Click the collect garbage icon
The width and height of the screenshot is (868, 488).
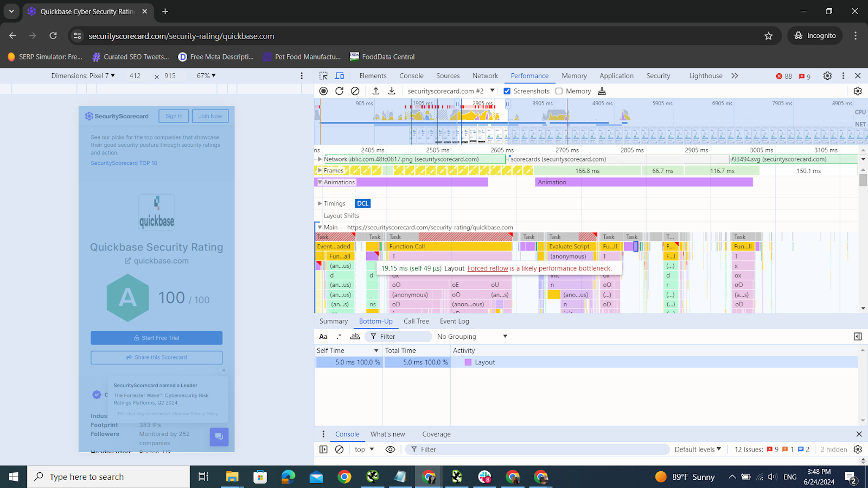pos(602,91)
